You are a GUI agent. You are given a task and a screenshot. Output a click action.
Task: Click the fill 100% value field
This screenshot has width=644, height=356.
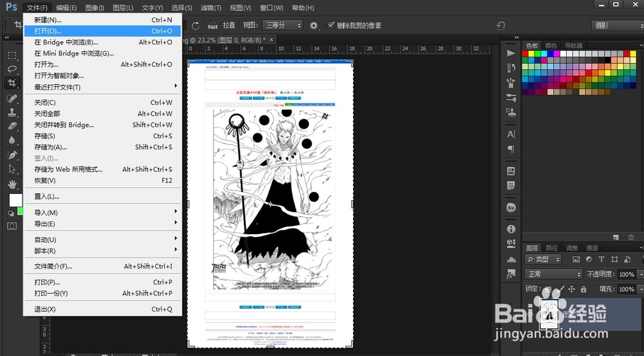[627, 289]
